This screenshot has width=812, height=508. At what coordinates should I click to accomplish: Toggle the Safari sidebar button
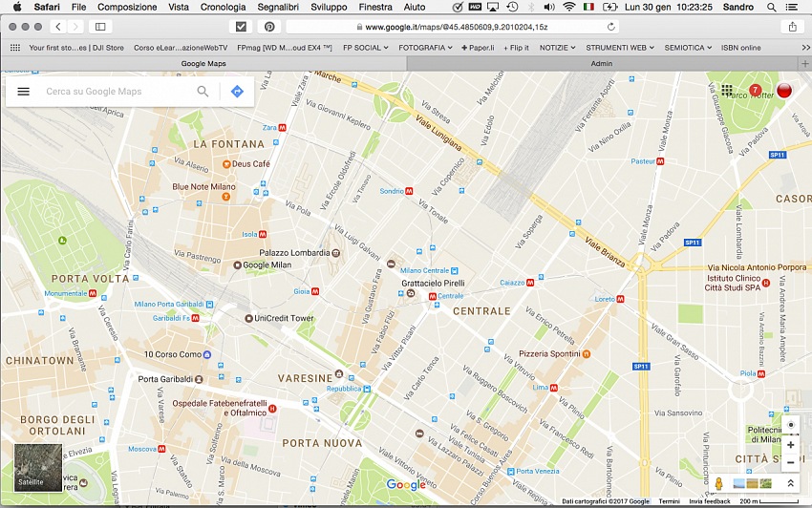(100, 27)
